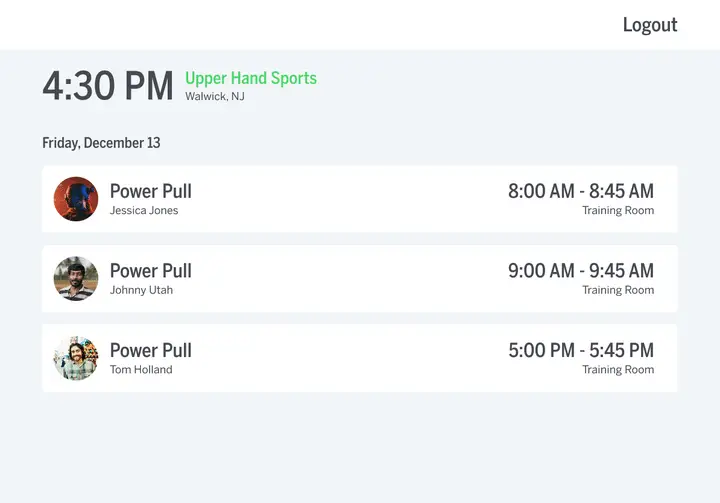Image resolution: width=720 pixels, height=503 pixels.
Task: Click the Walwick, NJ location text
Action: point(215,96)
